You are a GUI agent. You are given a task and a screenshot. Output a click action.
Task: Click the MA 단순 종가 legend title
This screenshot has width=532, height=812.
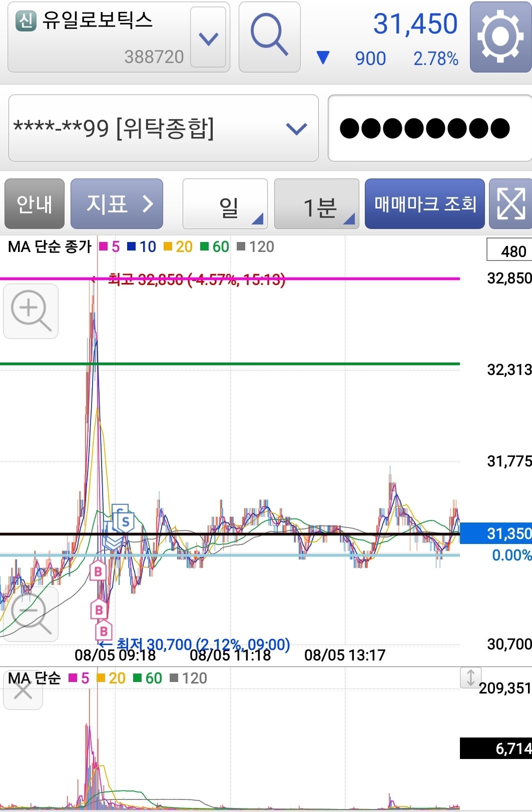50,246
